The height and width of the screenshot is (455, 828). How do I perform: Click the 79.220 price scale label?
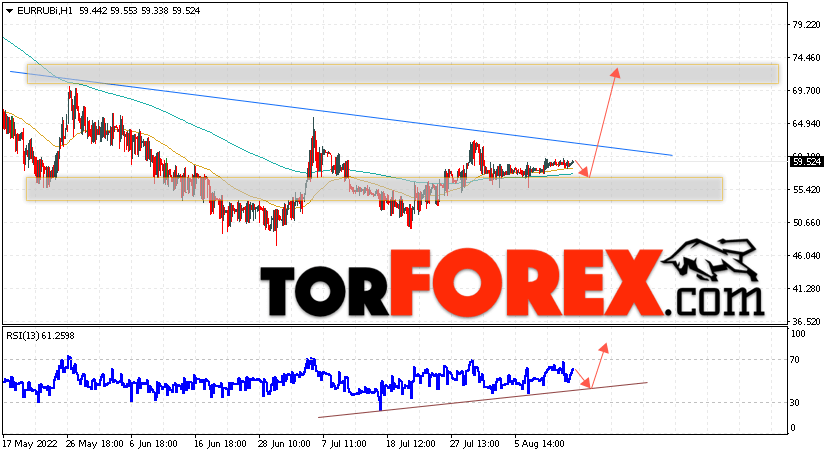pos(806,24)
